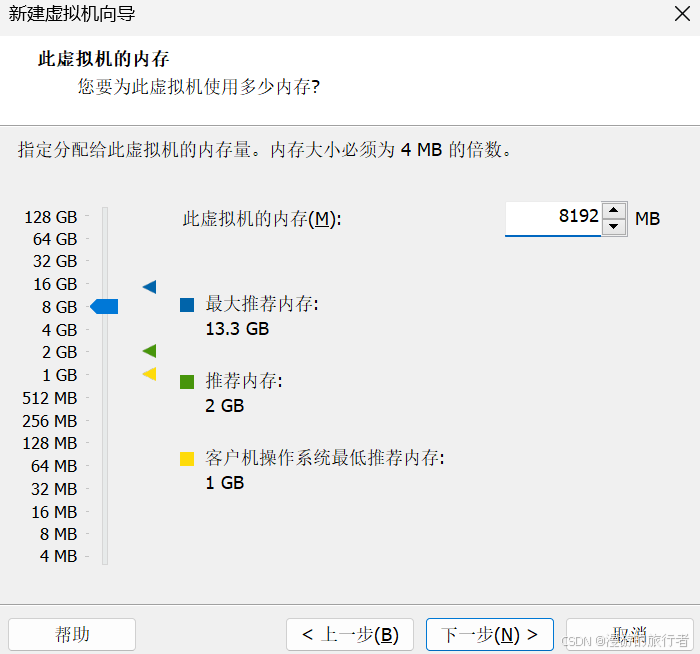
Task: Click the 4 GB scale label
Action: tap(59, 330)
